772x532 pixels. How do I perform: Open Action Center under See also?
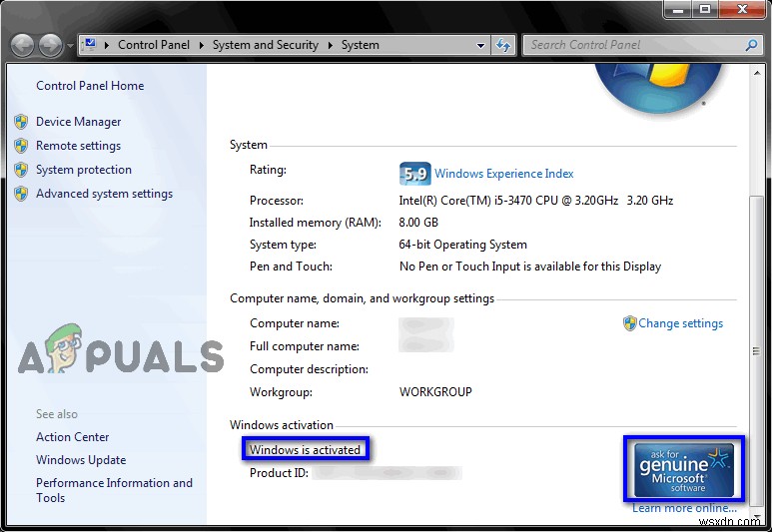(x=72, y=437)
